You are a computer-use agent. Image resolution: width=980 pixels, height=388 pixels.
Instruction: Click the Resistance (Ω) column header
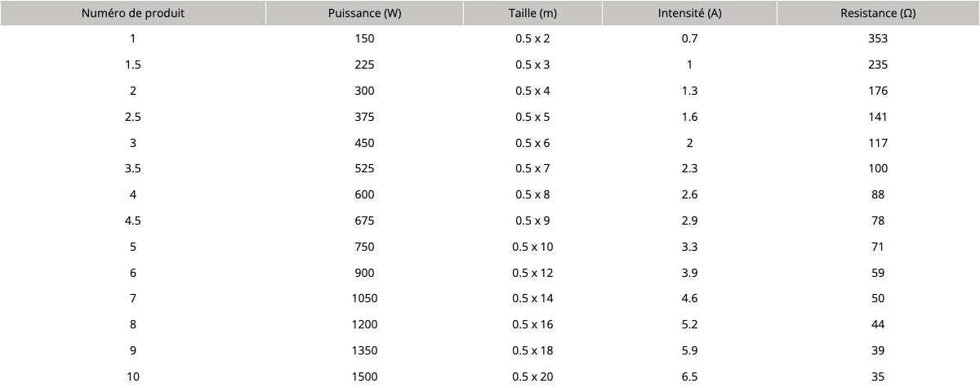(878, 13)
